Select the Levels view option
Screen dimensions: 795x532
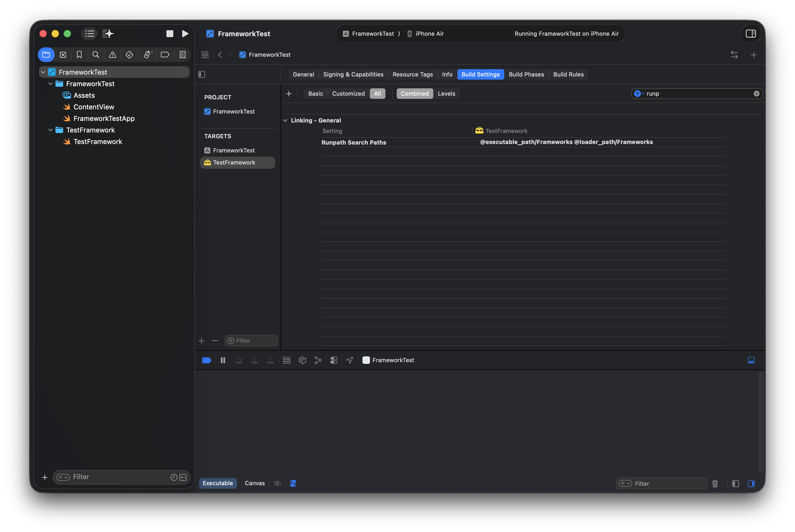(x=446, y=94)
